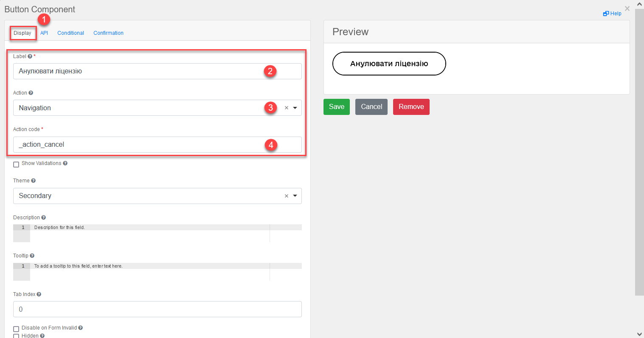Image resolution: width=644 pixels, height=338 pixels.
Task: Click the Theme help question icon
Action: pyautogui.click(x=33, y=181)
